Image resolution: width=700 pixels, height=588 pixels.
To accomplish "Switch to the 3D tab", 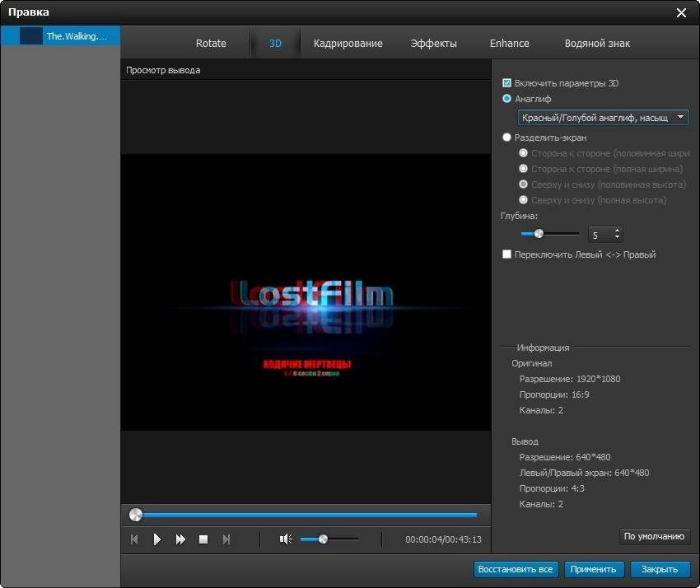I will (x=275, y=44).
